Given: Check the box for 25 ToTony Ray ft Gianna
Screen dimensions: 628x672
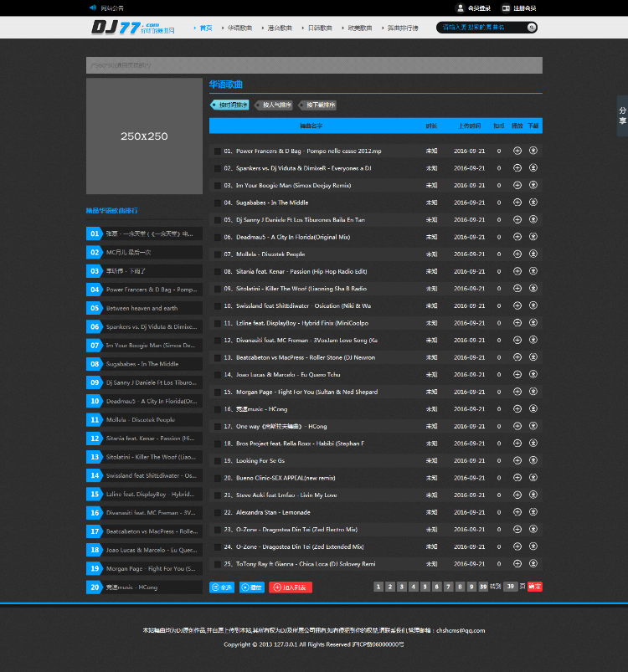Looking at the screenshot, I should click(218, 564).
